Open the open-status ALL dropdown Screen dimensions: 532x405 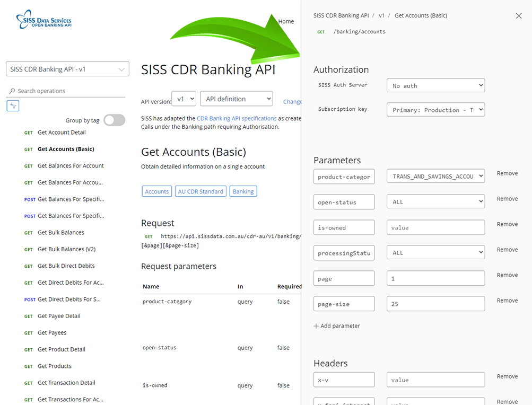coord(435,202)
